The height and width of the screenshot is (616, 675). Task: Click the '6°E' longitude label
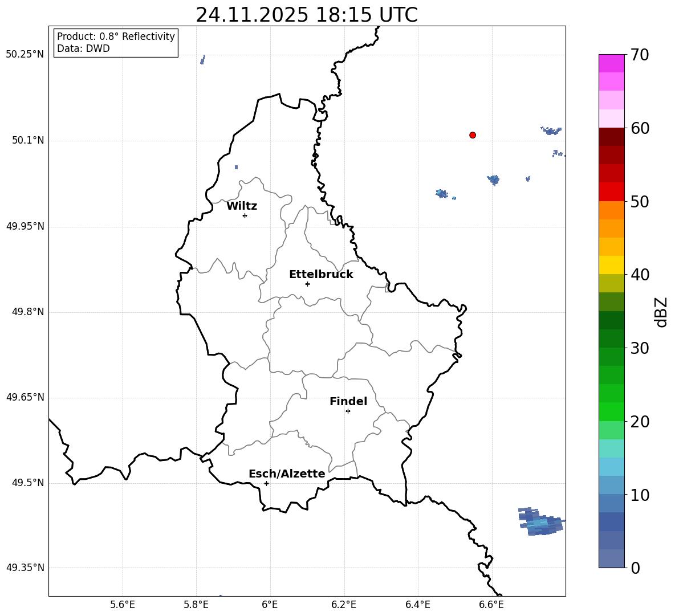tap(270, 605)
